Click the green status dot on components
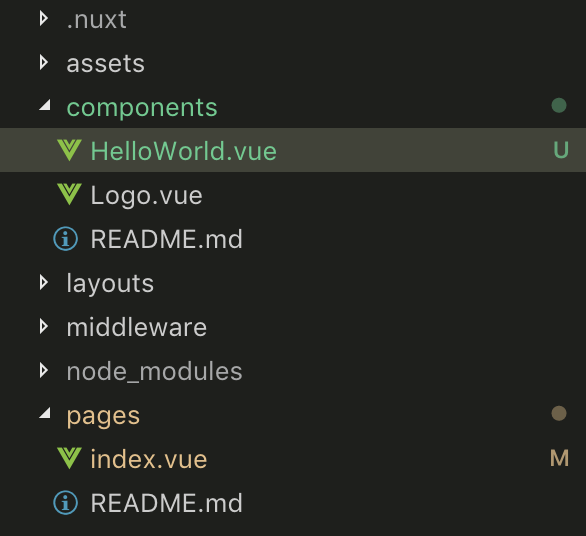This screenshot has height=536, width=586. [559, 105]
